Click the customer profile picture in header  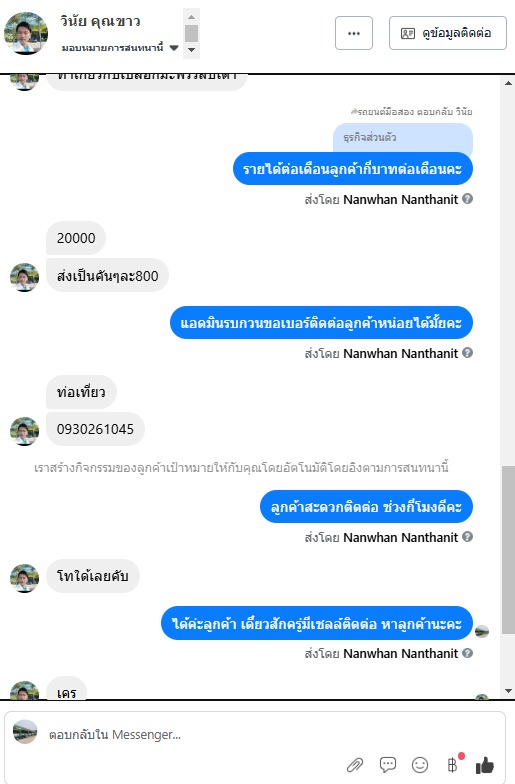(x=26, y=33)
